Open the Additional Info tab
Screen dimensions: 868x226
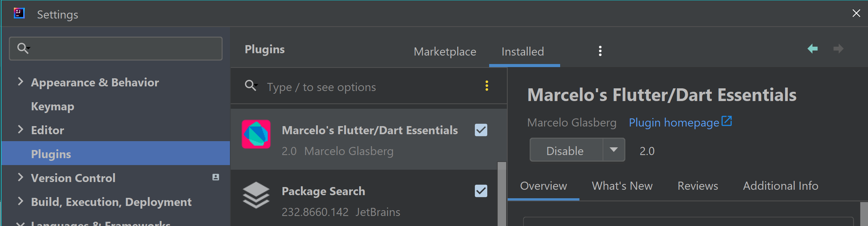coord(780,186)
